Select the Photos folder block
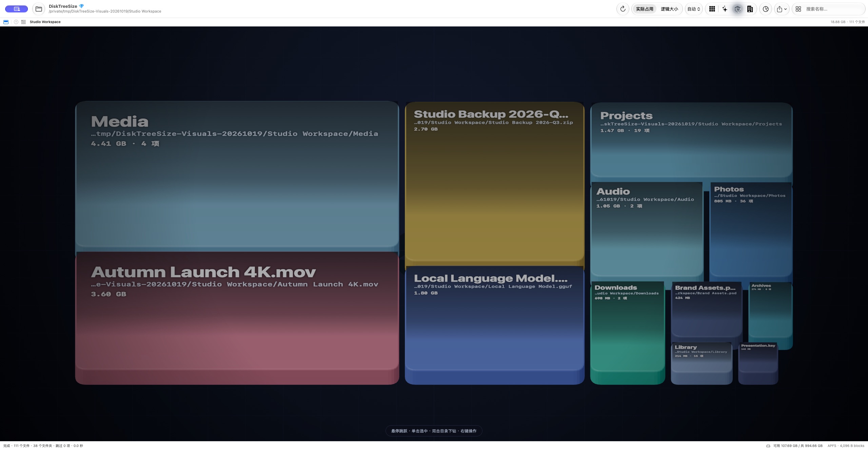 751,232
